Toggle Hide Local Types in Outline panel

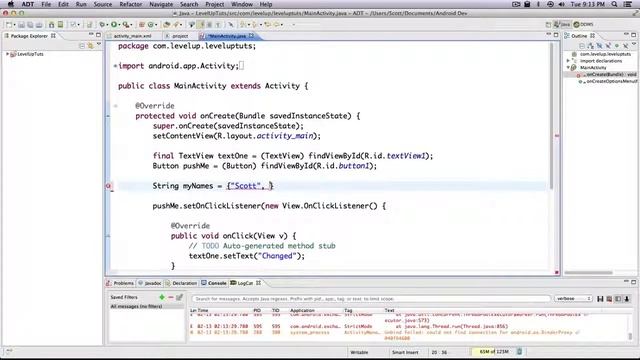(625, 46)
